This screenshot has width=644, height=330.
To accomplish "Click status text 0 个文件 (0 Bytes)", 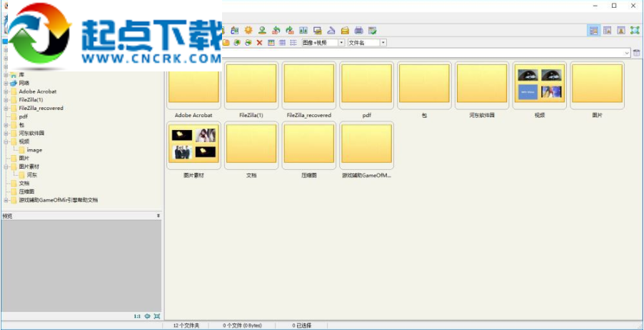I will pyautogui.click(x=242, y=326).
